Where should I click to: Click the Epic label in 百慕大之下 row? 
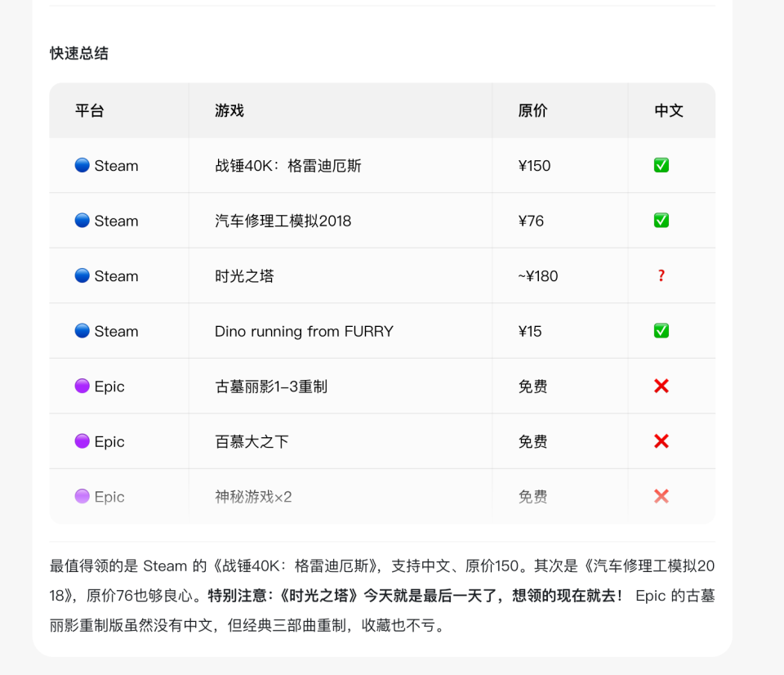click(x=109, y=442)
